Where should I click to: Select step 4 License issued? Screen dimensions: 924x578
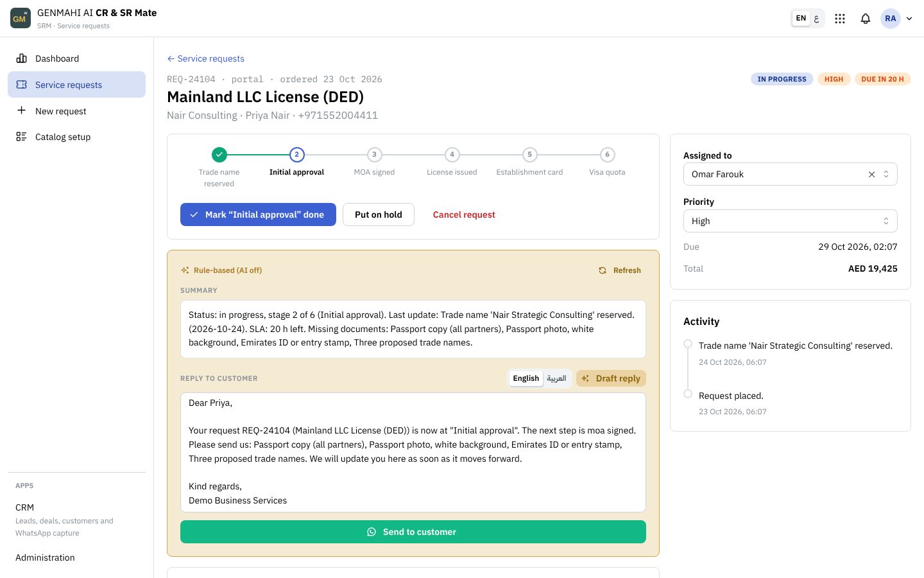(452, 155)
